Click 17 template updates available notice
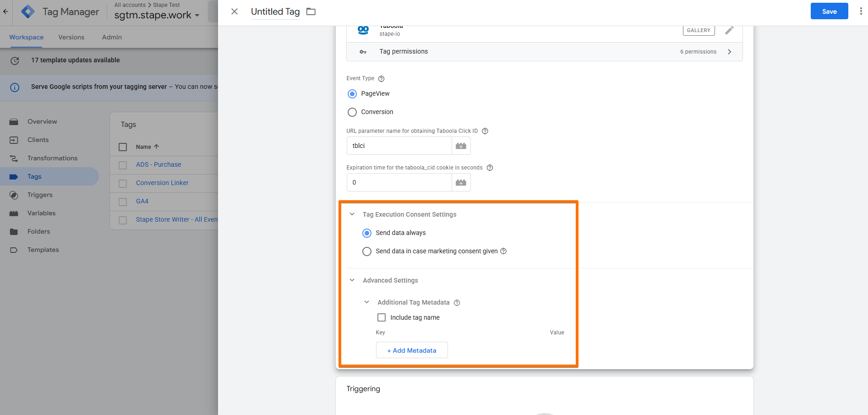Image resolution: width=868 pixels, height=415 pixels. point(76,60)
